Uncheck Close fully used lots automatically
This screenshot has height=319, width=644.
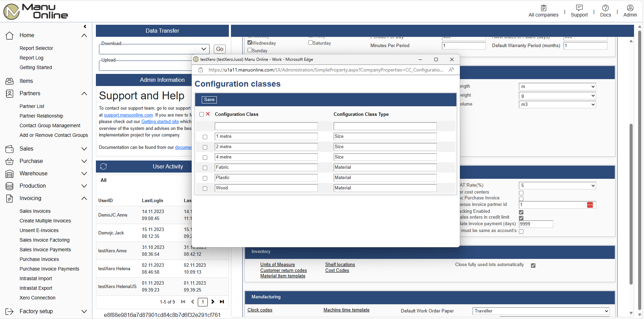pyautogui.click(x=533, y=265)
